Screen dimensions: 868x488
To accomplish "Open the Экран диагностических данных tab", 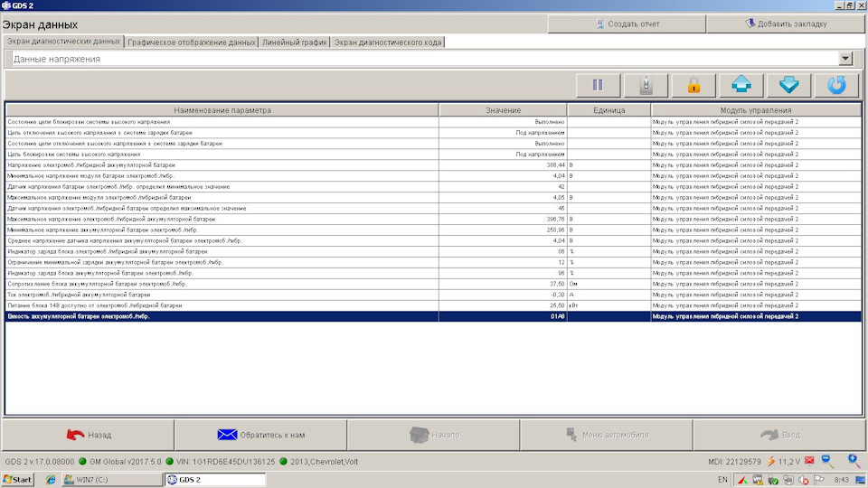I will [63, 42].
